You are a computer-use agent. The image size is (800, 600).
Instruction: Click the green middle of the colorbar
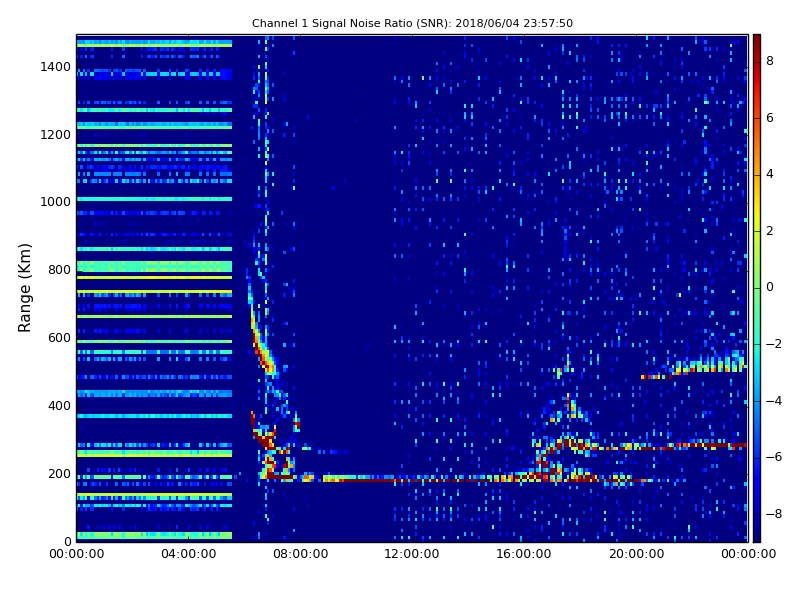[757, 288]
